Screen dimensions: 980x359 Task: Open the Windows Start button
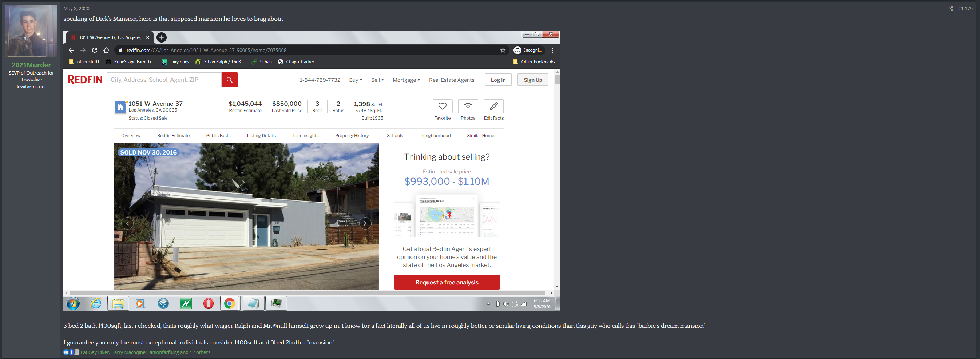coord(73,303)
